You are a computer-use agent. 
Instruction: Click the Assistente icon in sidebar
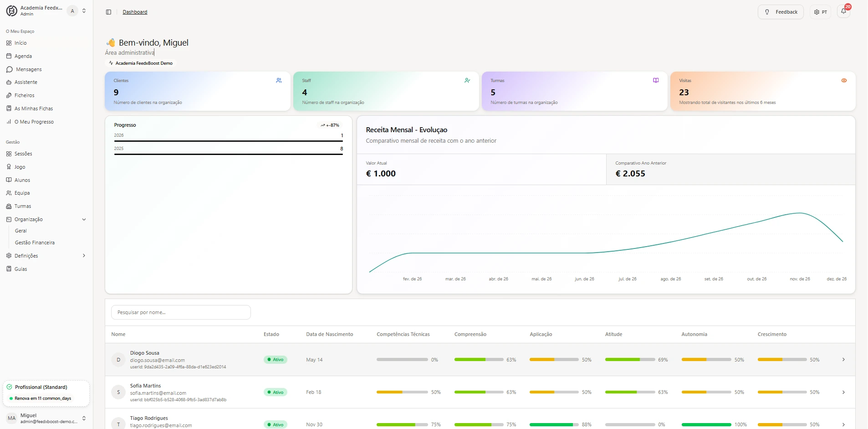pyautogui.click(x=9, y=82)
